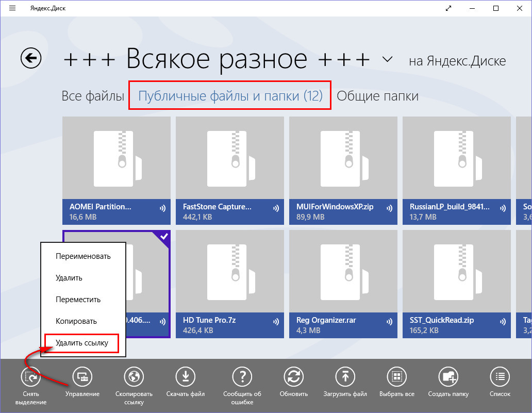This screenshot has width=532, height=413.
Task: Uncheck the selected tile's checkmark
Action: (x=163, y=236)
